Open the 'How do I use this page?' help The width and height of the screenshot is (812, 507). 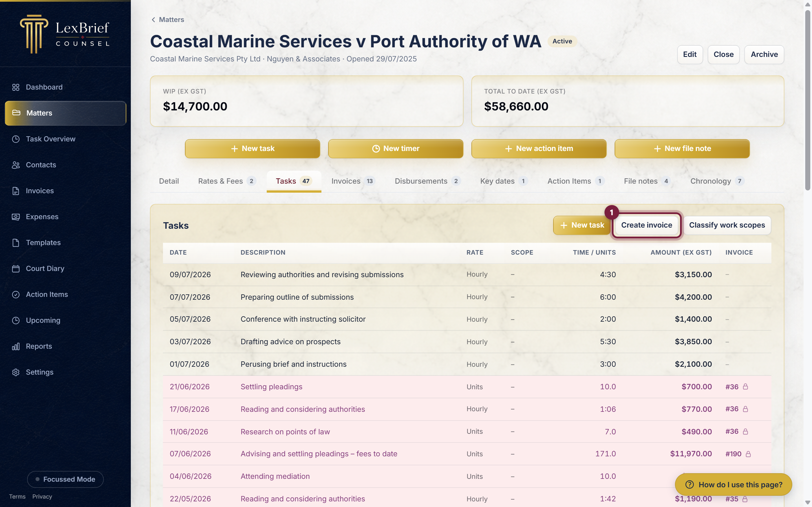tap(734, 484)
